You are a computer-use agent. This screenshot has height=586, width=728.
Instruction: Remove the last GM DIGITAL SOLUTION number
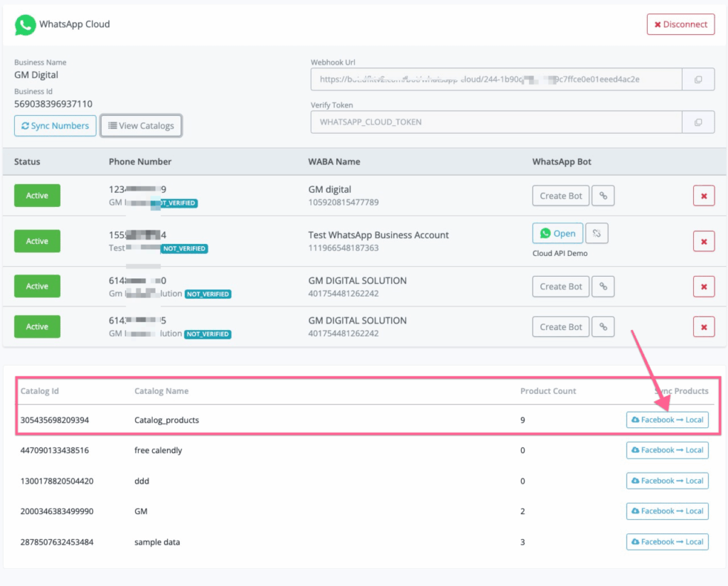tap(703, 327)
